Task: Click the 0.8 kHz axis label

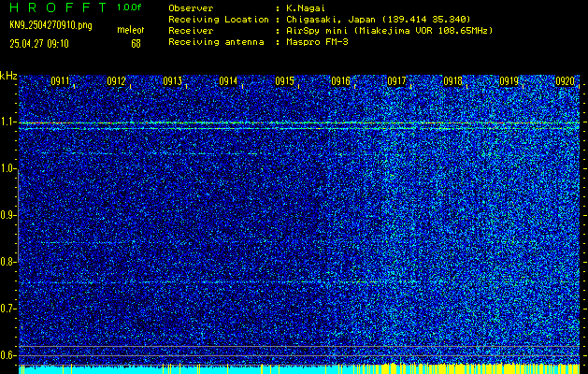Action: (8, 262)
